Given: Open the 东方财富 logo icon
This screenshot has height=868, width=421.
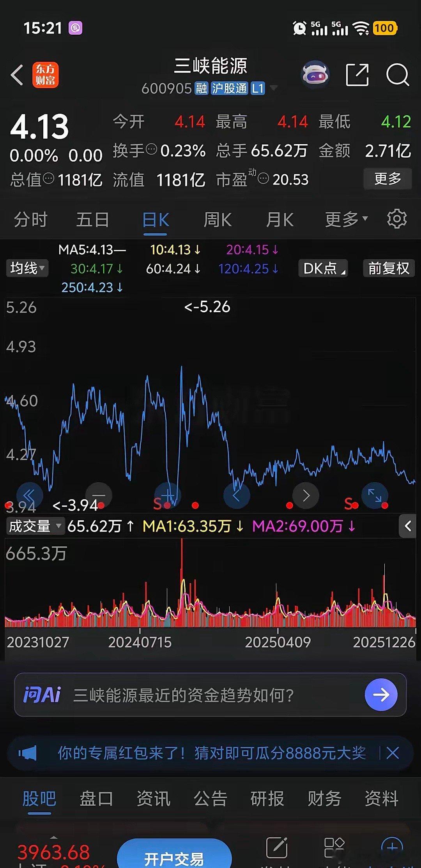Looking at the screenshot, I should pos(45,75).
